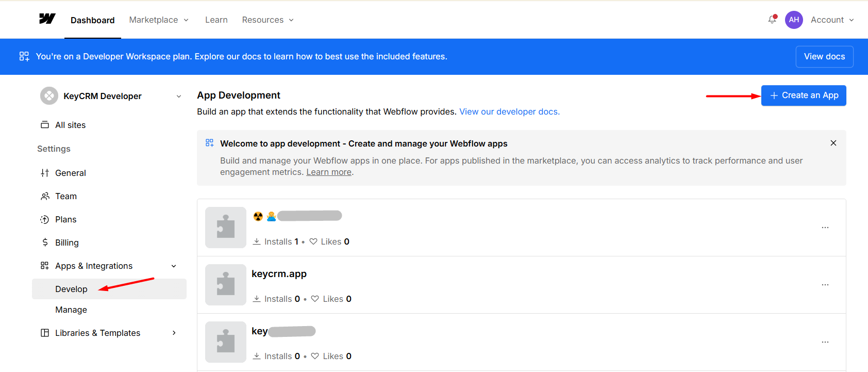Collapse the Apps & Integrations section

click(x=174, y=266)
